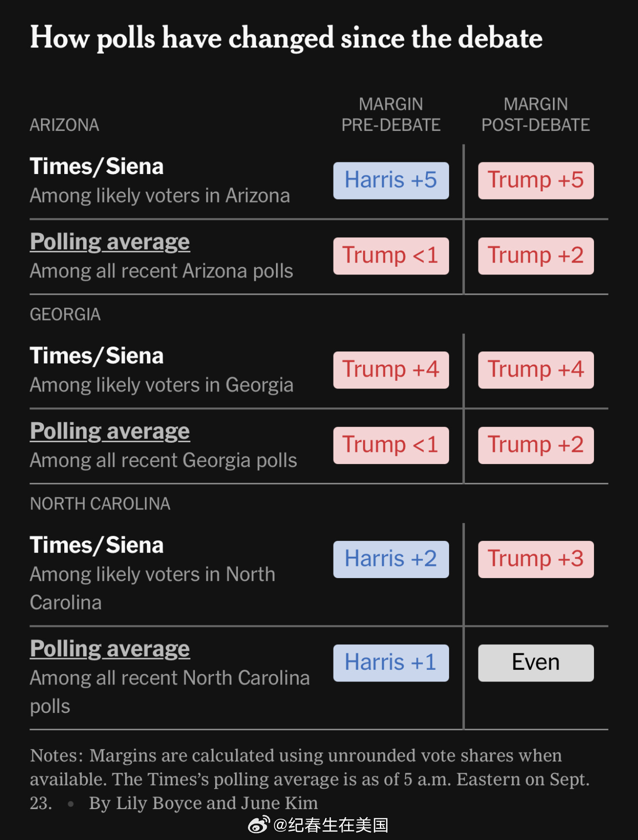Click the Trump +3 North Carolina badge
The width and height of the screenshot is (638, 840).
tap(536, 559)
